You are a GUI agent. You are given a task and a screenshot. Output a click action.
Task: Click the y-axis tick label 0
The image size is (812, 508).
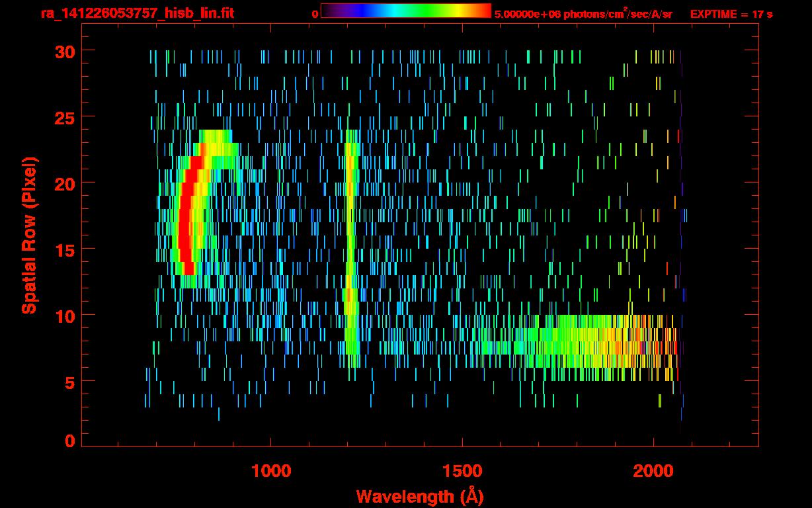tap(70, 441)
